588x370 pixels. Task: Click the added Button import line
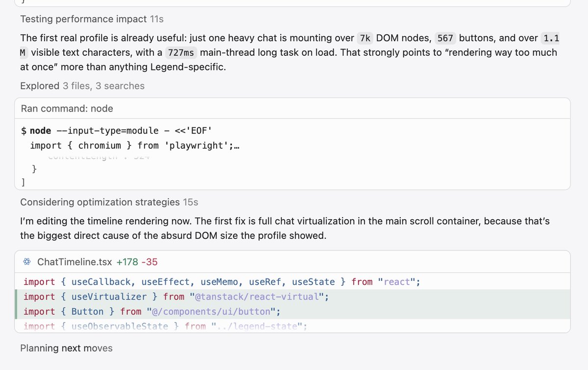point(293,311)
